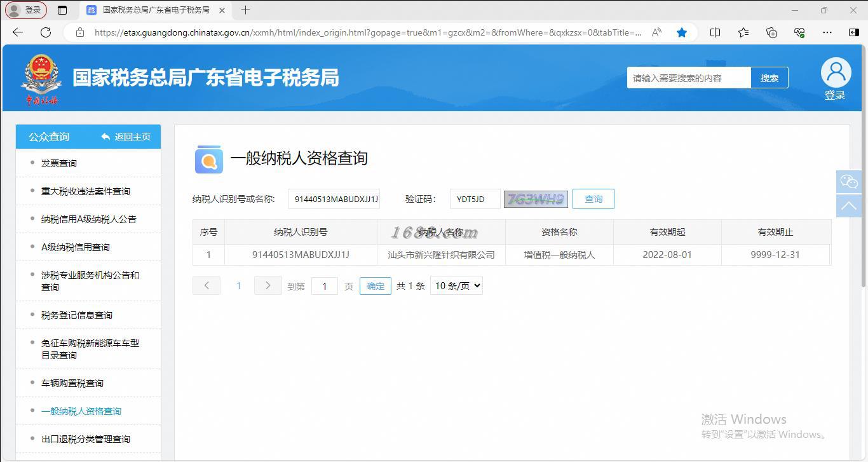Image resolution: width=868 pixels, height=462 pixels.
Task: Click the 确定 pagination button
Action: [376, 286]
